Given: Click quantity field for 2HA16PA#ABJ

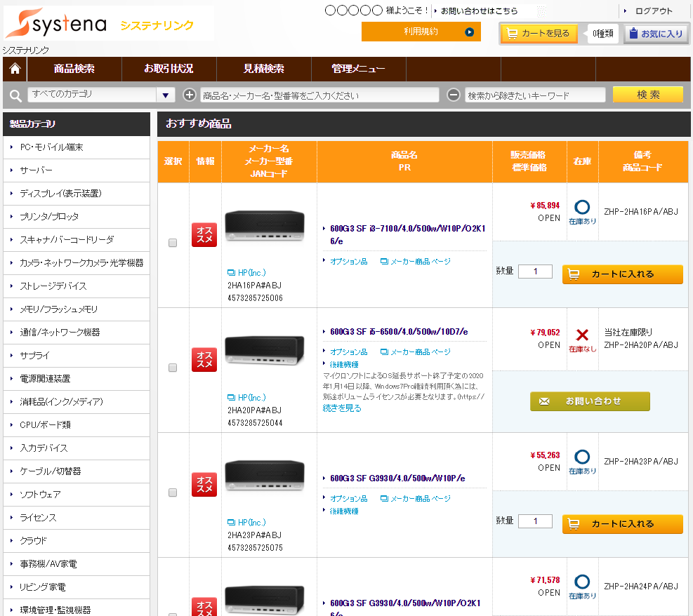Looking at the screenshot, I should [x=535, y=272].
